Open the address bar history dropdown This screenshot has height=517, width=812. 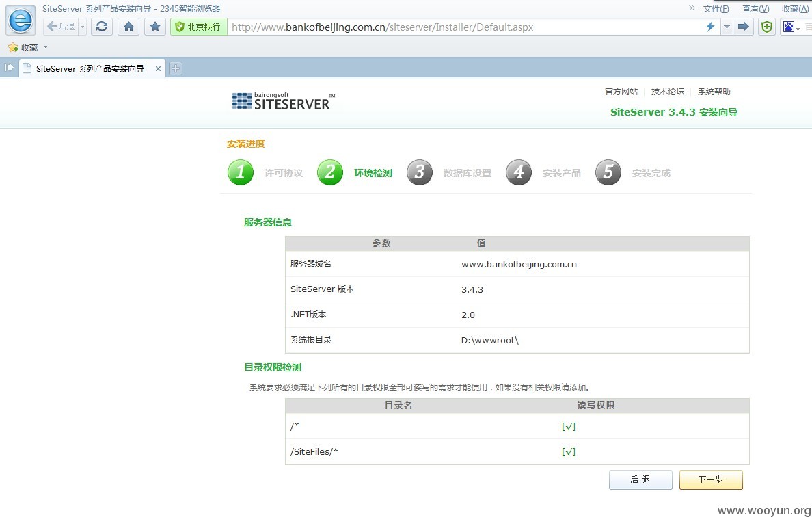[x=727, y=27]
